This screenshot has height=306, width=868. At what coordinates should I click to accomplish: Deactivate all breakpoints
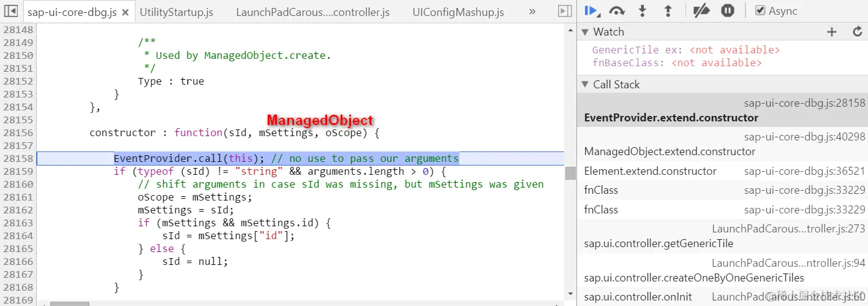(701, 10)
